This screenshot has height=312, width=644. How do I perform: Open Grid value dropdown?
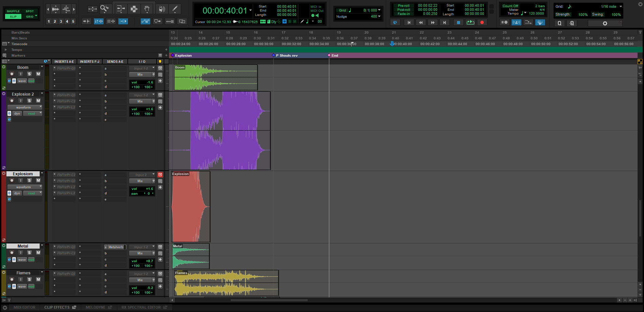click(379, 10)
